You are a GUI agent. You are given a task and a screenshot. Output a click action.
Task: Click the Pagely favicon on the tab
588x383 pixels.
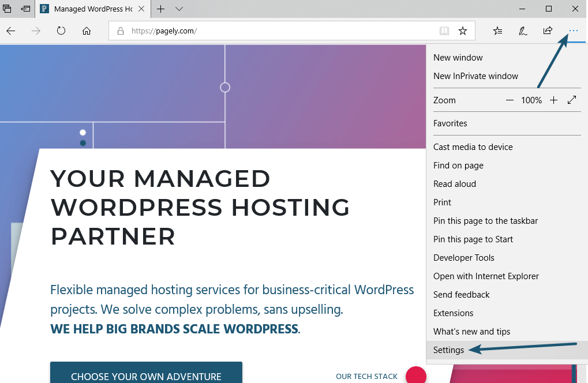click(x=44, y=9)
